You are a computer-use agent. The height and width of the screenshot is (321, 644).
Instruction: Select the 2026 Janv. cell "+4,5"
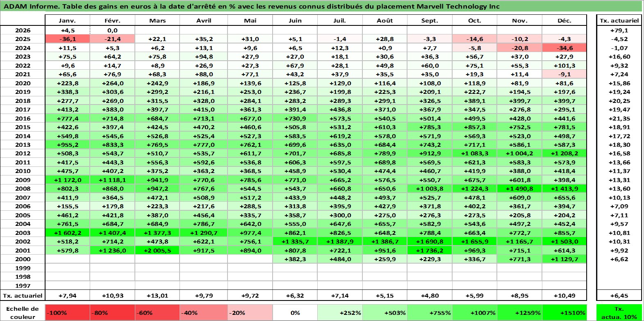(x=67, y=30)
